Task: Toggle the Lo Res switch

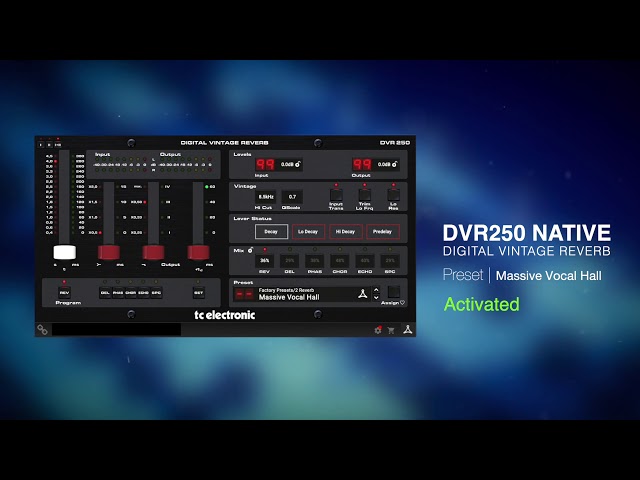Action: pos(393,195)
